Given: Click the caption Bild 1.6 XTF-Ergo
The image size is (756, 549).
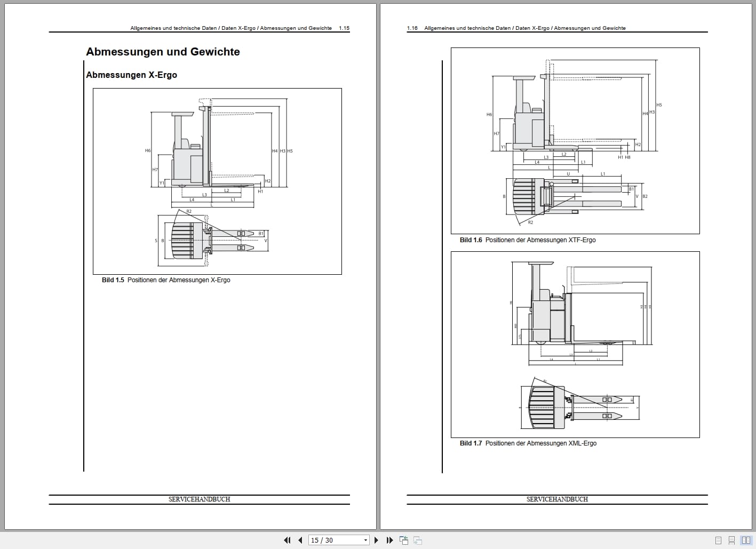Looking at the screenshot, I should (528, 240).
